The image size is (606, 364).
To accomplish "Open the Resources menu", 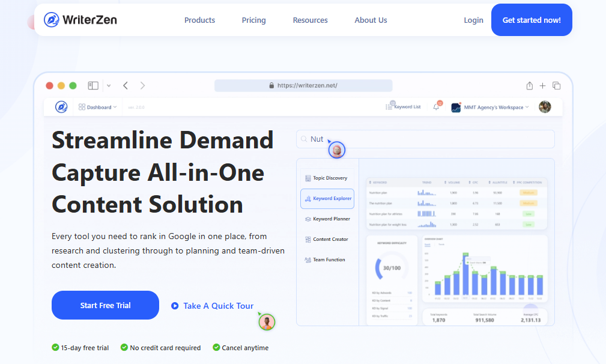I will [x=310, y=20].
